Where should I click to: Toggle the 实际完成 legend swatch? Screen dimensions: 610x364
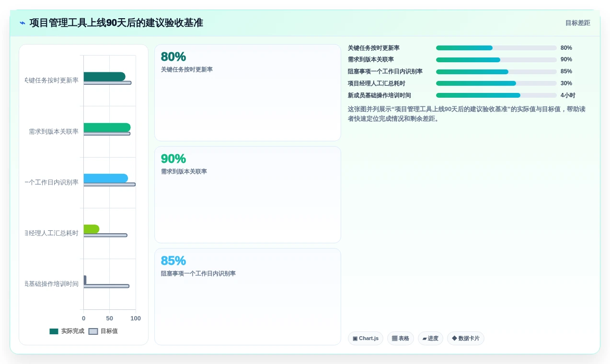pyautogui.click(x=54, y=331)
